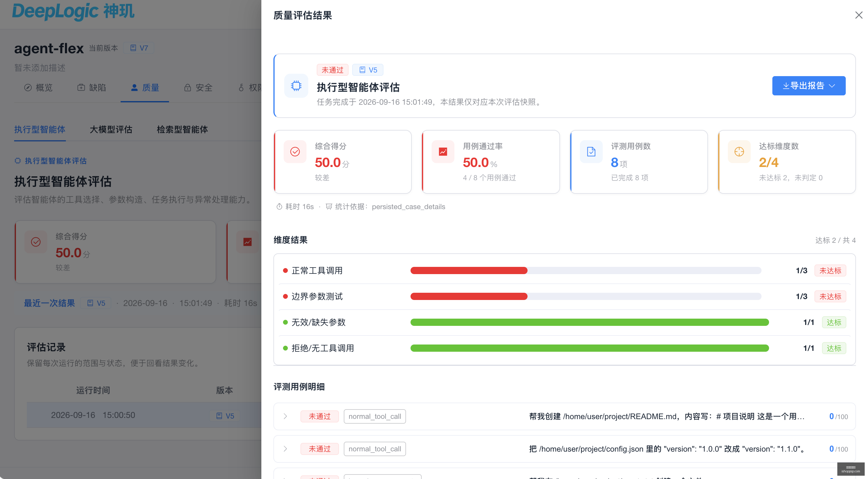Click the 达标维度数 target icon
Image resolution: width=868 pixels, height=479 pixels.
(739, 152)
